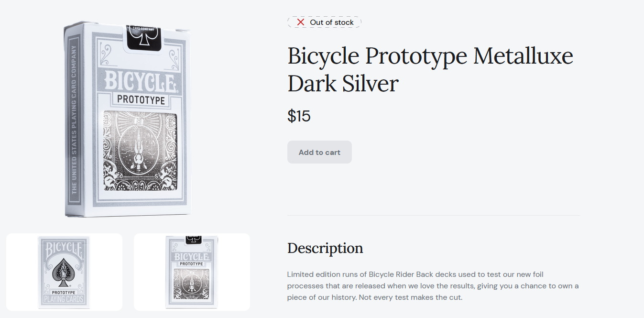Image resolution: width=644 pixels, height=318 pixels.
Task: Select the thumbnail showing the spade box front
Action: point(64,272)
